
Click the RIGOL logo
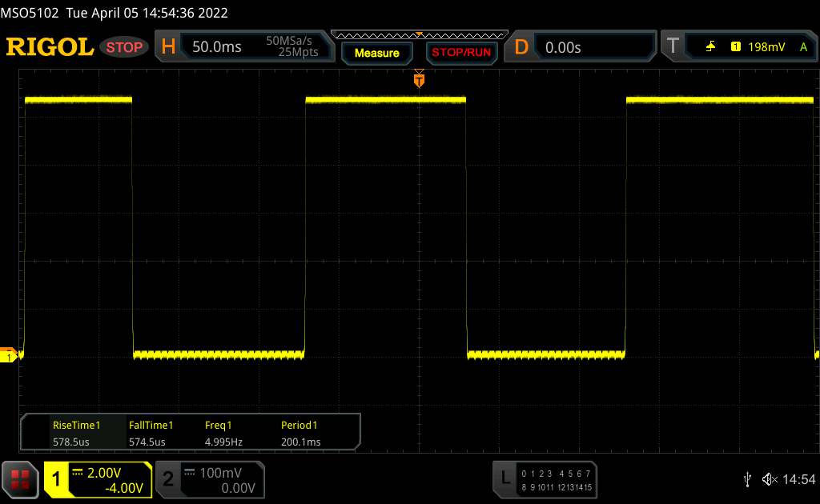[50, 47]
